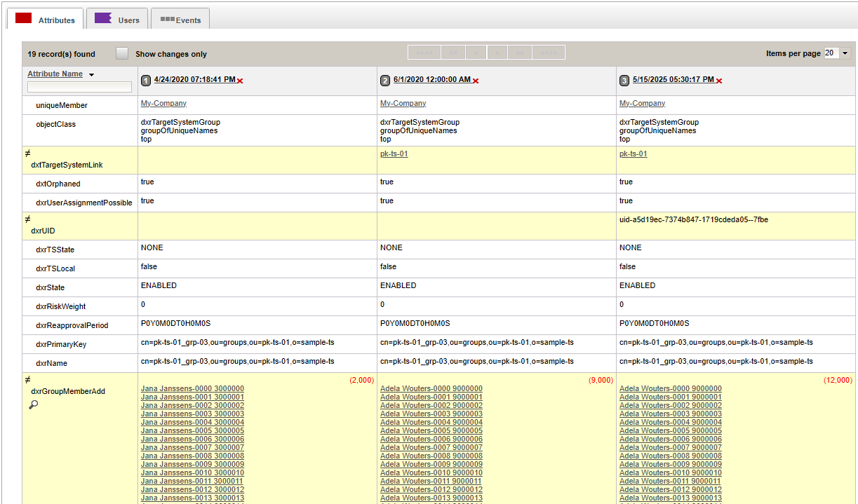Enable the Show changes only checkbox
The width and height of the screenshot is (858, 504).
(121, 53)
